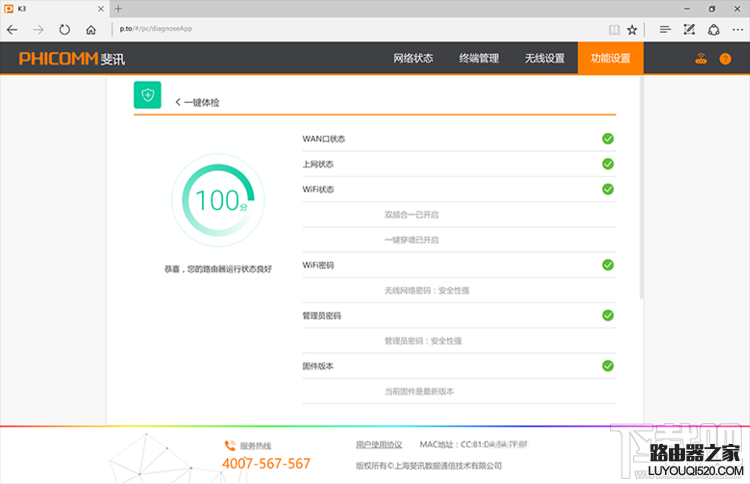The height and width of the screenshot is (484, 750).
Task: Open a new browser tab with plus
Action: point(119,9)
